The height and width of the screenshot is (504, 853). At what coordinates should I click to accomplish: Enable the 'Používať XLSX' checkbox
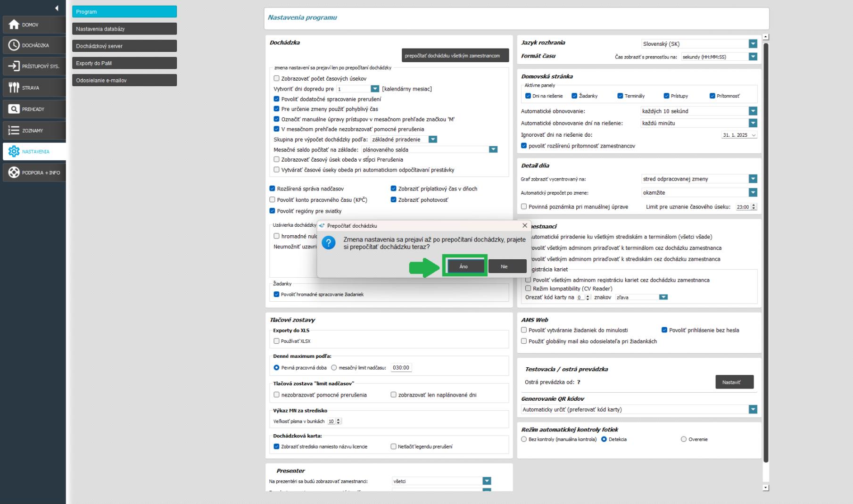tap(277, 341)
